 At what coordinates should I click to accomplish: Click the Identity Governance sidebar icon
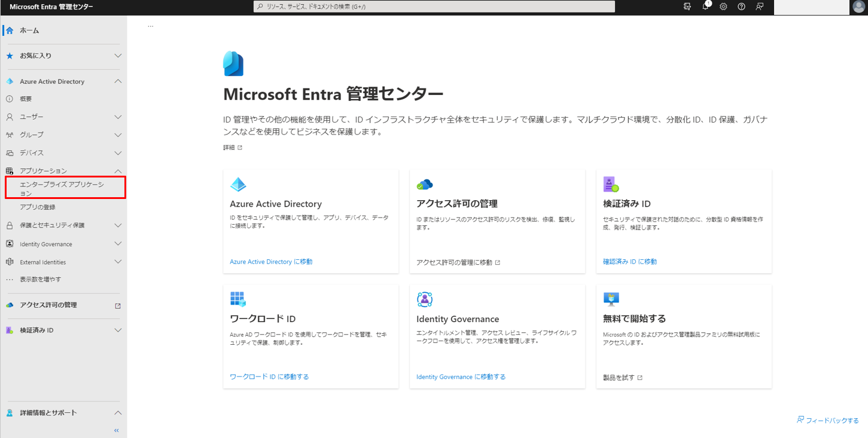pyautogui.click(x=10, y=244)
